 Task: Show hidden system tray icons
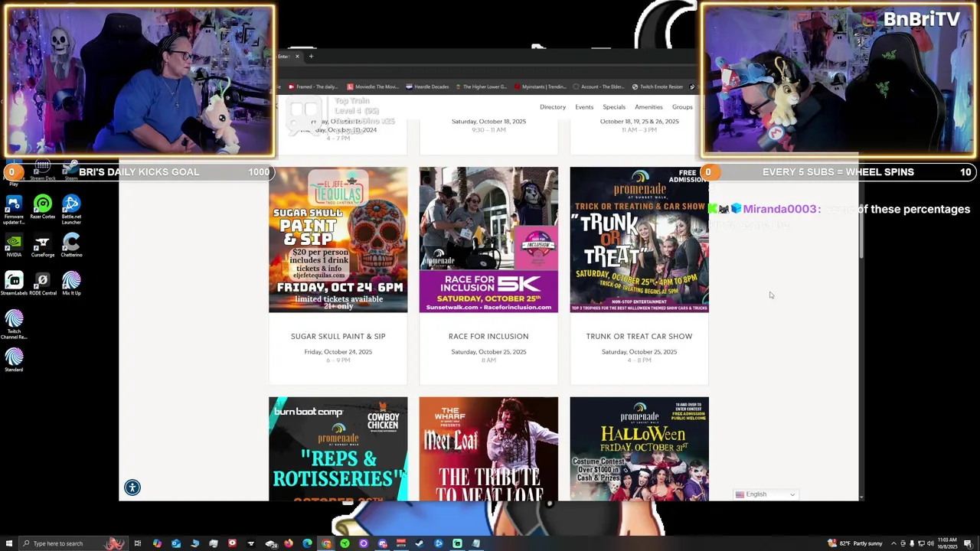[x=893, y=543]
